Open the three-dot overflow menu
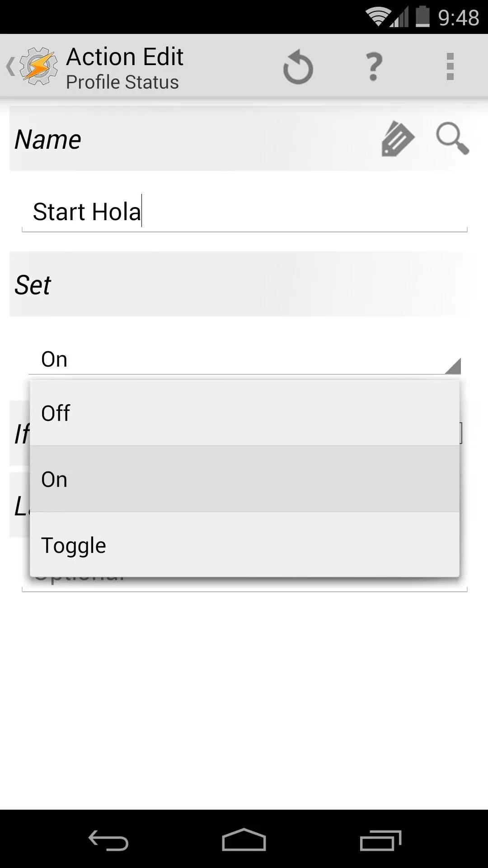Screen dimensions: 488x868 click(x=450, y=67)
